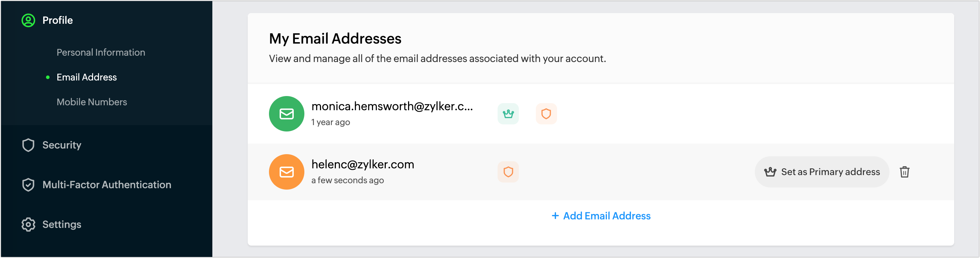Open Personal Information submenu item
The image size is (980, 258).
point(101,52)
